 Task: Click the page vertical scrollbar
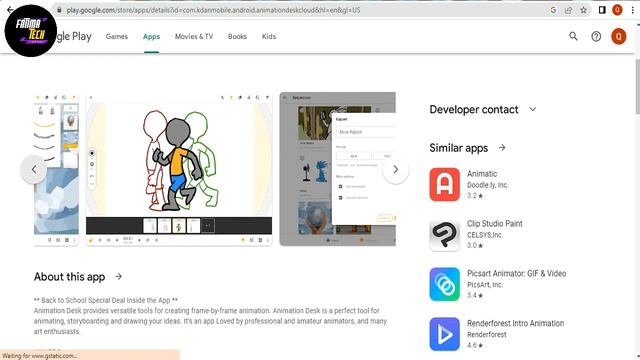638,86
